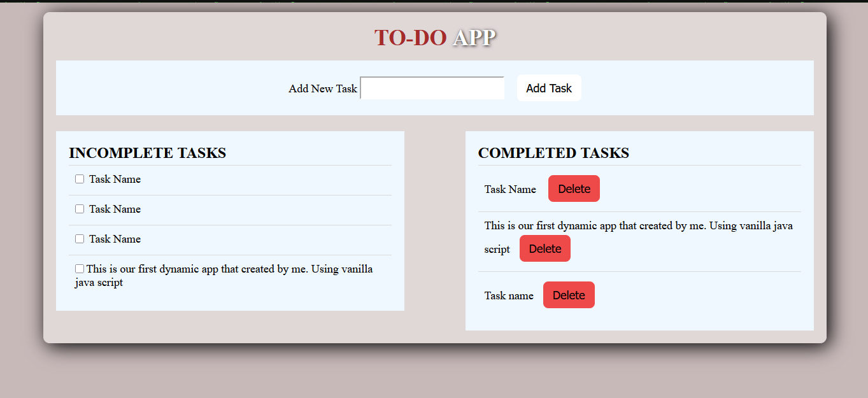Delete the first completed "Task Name" entry

573,188
